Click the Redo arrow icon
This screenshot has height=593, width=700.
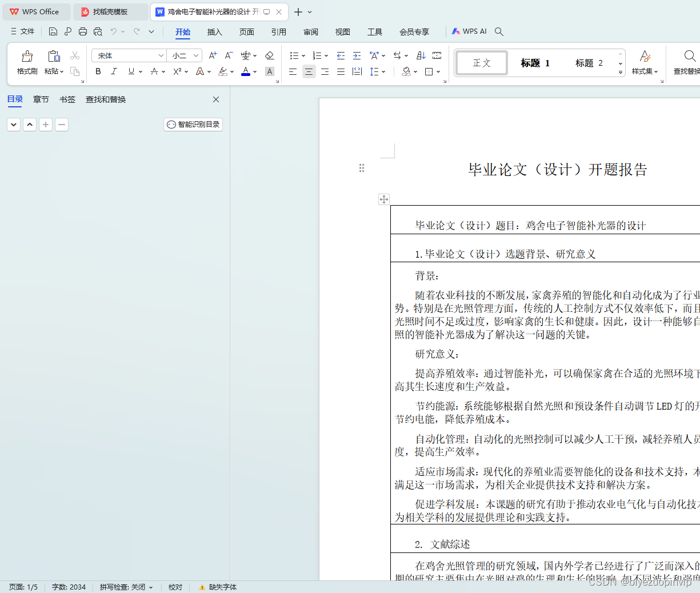coord(137,31)
